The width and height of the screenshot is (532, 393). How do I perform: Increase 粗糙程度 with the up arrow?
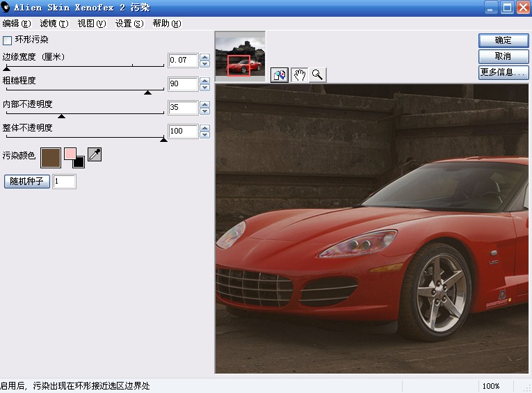point(204,81)
